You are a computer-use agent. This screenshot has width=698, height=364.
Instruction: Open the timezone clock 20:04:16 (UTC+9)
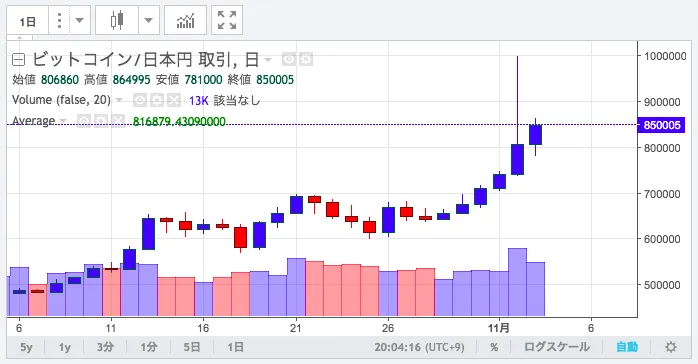point(419,347)
